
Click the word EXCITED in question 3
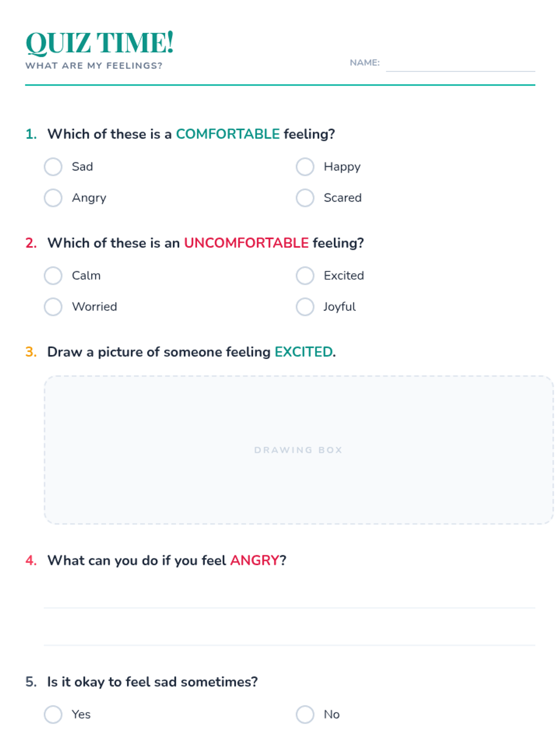(x=303, y=352)
